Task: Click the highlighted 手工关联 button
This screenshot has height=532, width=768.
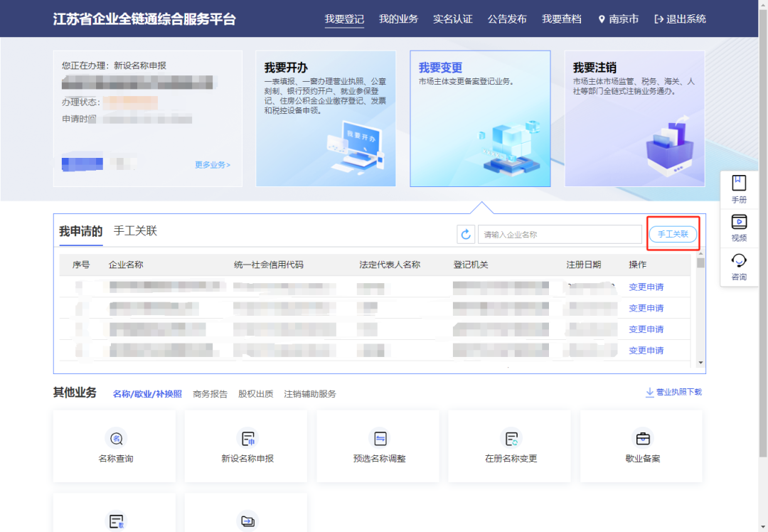Action: pyautogui.click(x=673, y=234)
